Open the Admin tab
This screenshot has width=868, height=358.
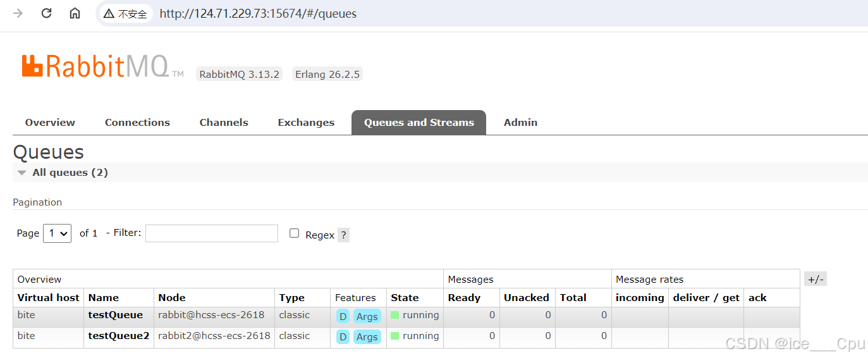pos(520,123)
